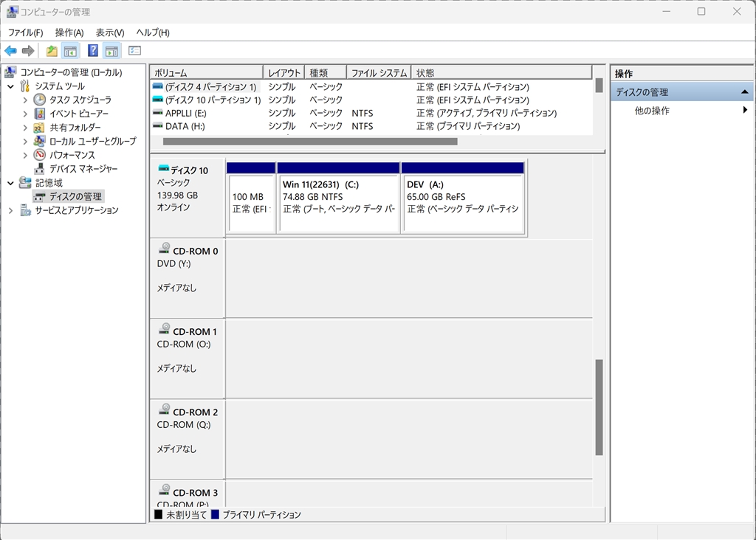Expand the タスク スケジューラ node

(x=25, y=100)
